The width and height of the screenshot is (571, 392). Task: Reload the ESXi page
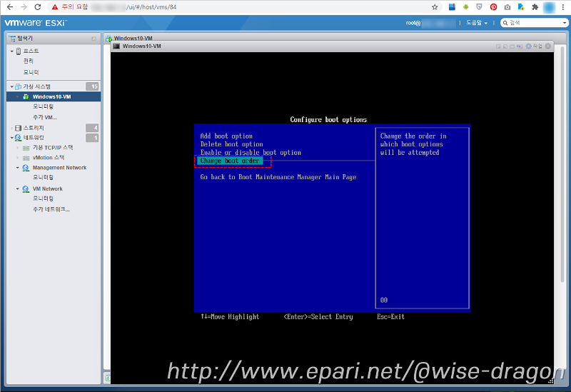(38, 7)
